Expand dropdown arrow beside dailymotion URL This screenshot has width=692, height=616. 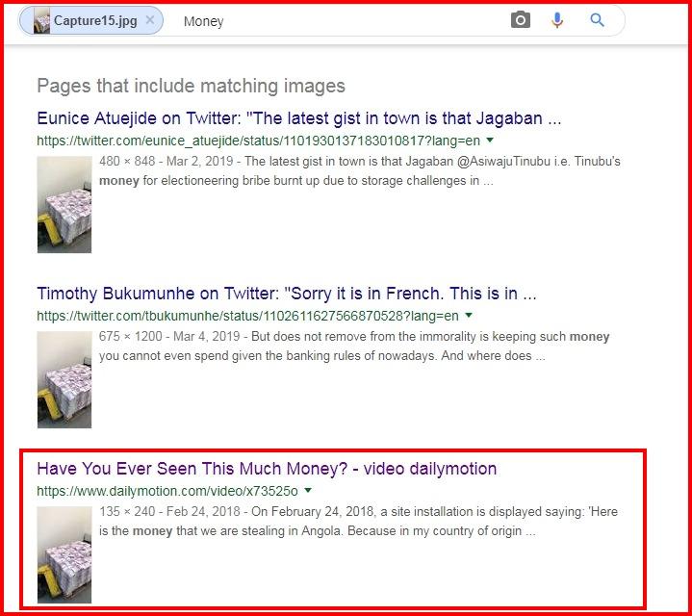(308, 490)
